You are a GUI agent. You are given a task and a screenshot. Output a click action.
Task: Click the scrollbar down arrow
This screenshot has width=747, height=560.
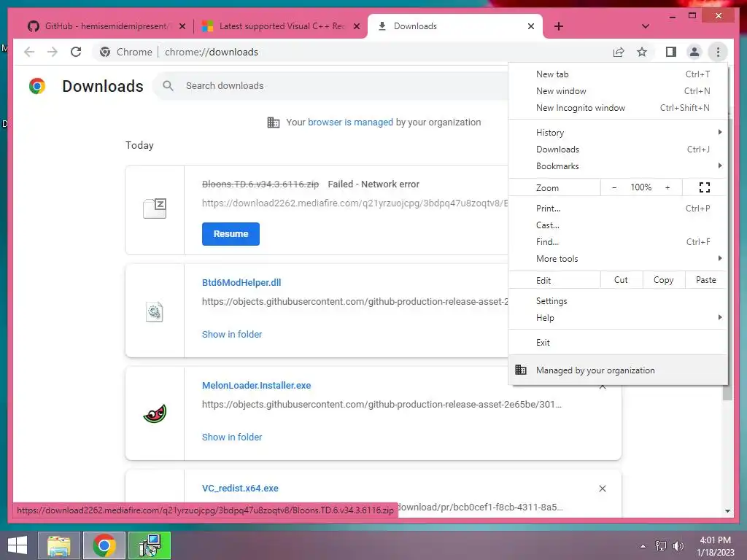tap(727, 511)
